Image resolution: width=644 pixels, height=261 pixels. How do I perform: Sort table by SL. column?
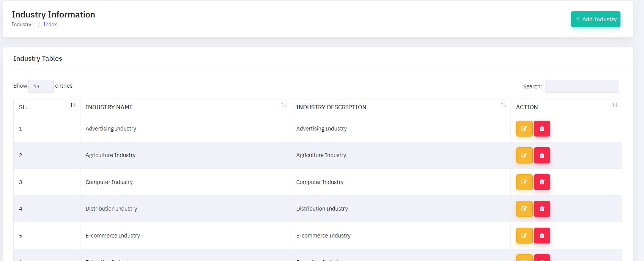point(73,105)
